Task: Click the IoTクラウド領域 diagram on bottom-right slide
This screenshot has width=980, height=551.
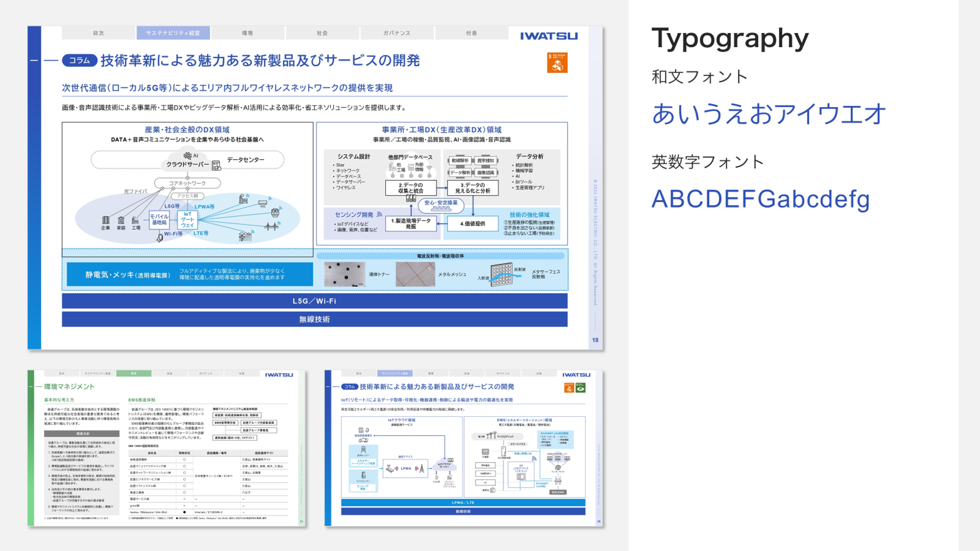Action: (402, 457)
